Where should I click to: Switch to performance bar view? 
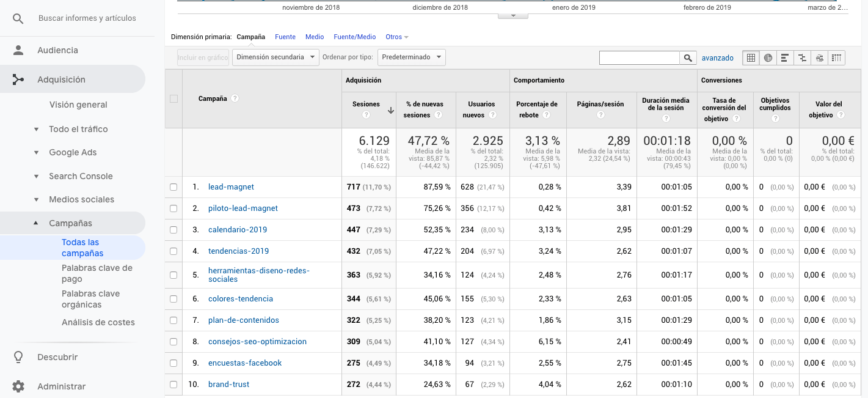point(785,58)
